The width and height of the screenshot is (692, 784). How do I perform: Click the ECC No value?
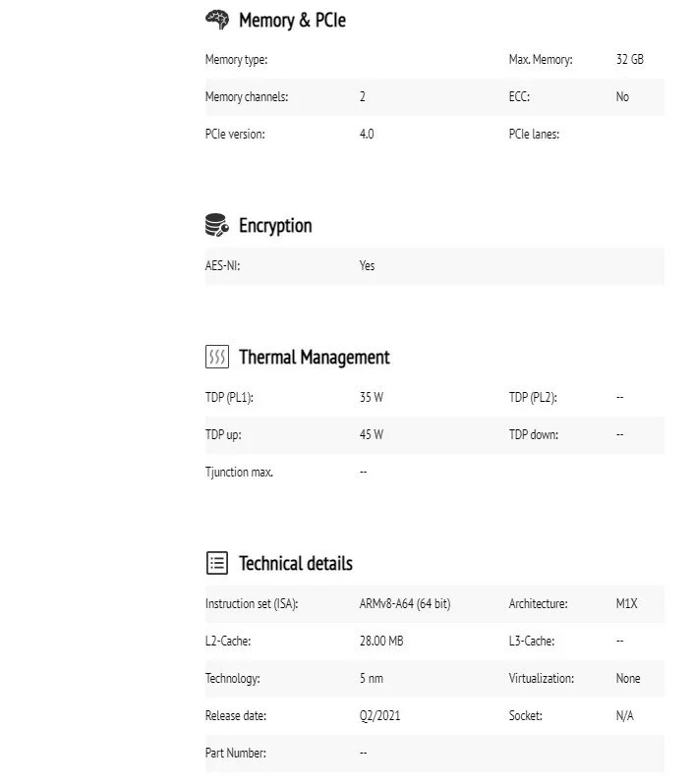622,97
